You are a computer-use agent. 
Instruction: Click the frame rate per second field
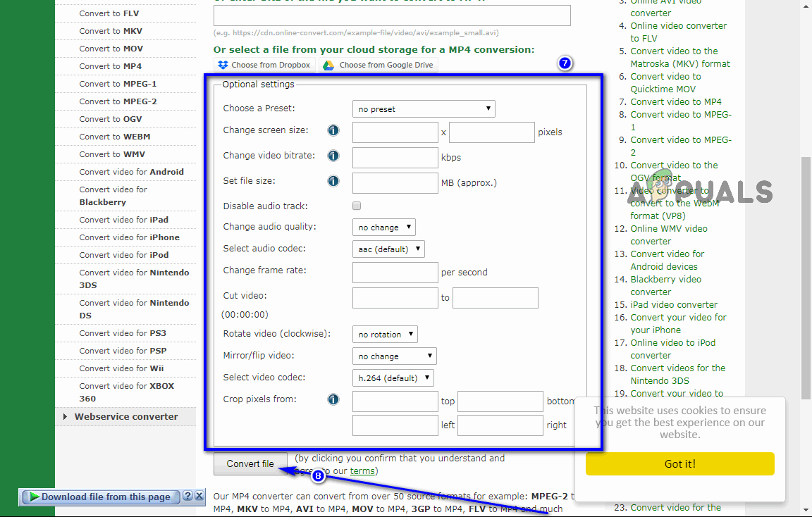[x=395, y=273]
